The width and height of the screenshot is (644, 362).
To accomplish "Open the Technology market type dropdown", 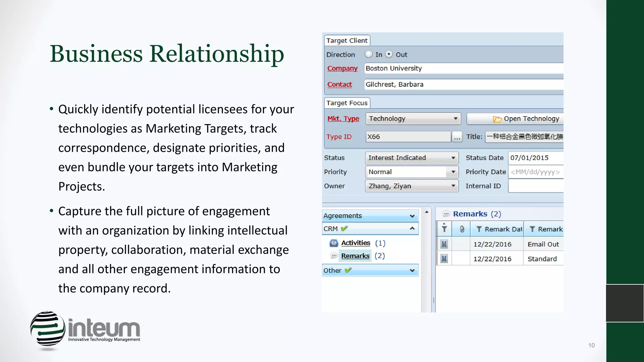I will (413, 118).
